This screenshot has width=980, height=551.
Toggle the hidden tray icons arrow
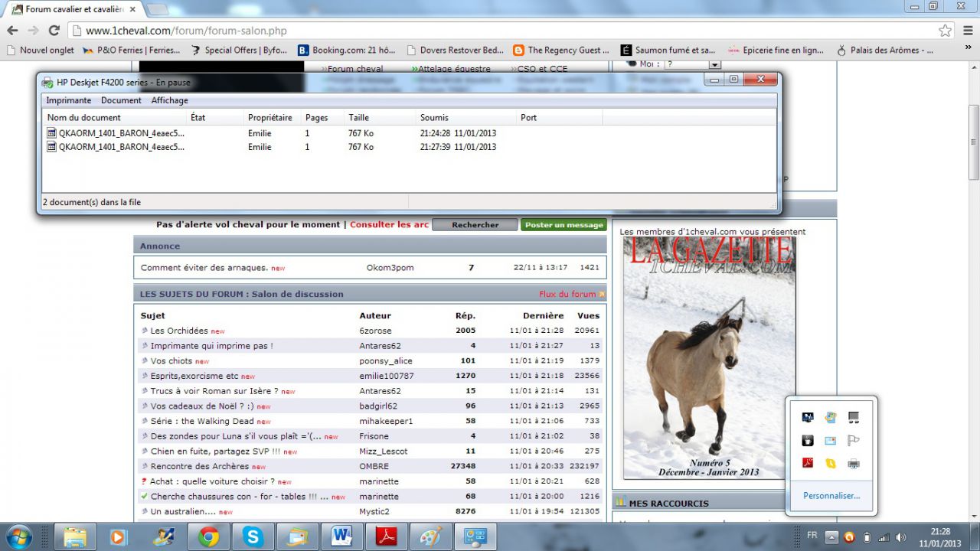click(831, 537)
